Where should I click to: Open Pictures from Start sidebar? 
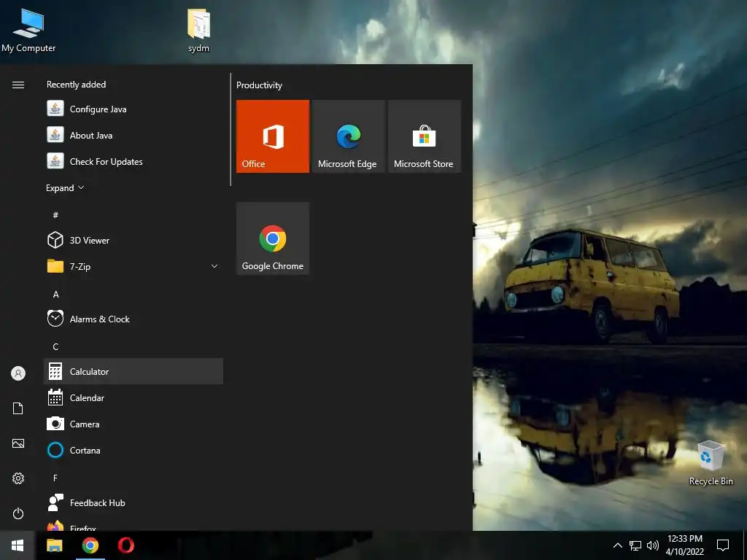coord(18,443)
